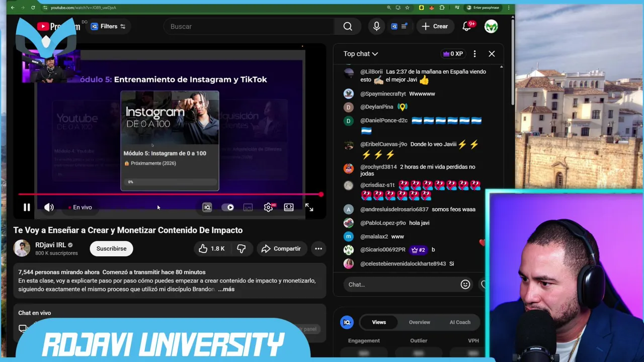This screenshot has width=644, height=362.
Task: Reload the browser page
Action: 33,8
